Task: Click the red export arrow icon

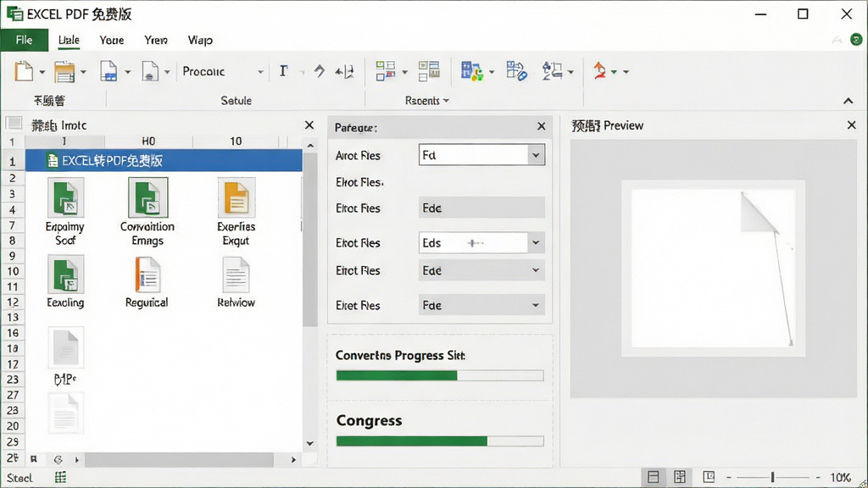Action: click(599, 71)
